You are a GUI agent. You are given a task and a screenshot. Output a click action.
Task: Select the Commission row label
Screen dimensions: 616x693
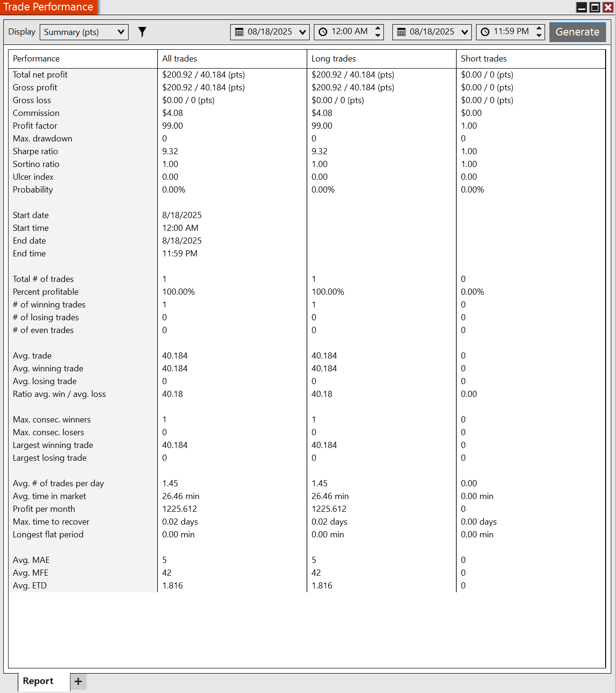click(36, 113)
